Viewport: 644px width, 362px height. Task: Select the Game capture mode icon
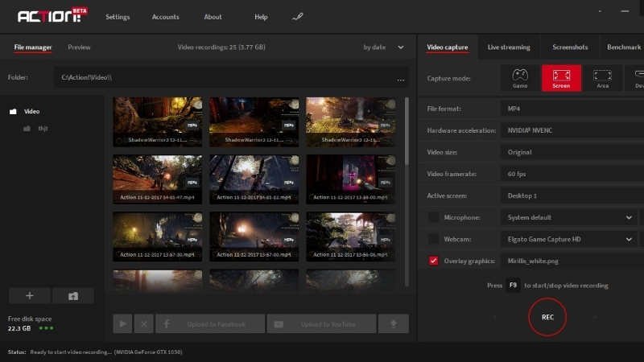click(521, 78)
